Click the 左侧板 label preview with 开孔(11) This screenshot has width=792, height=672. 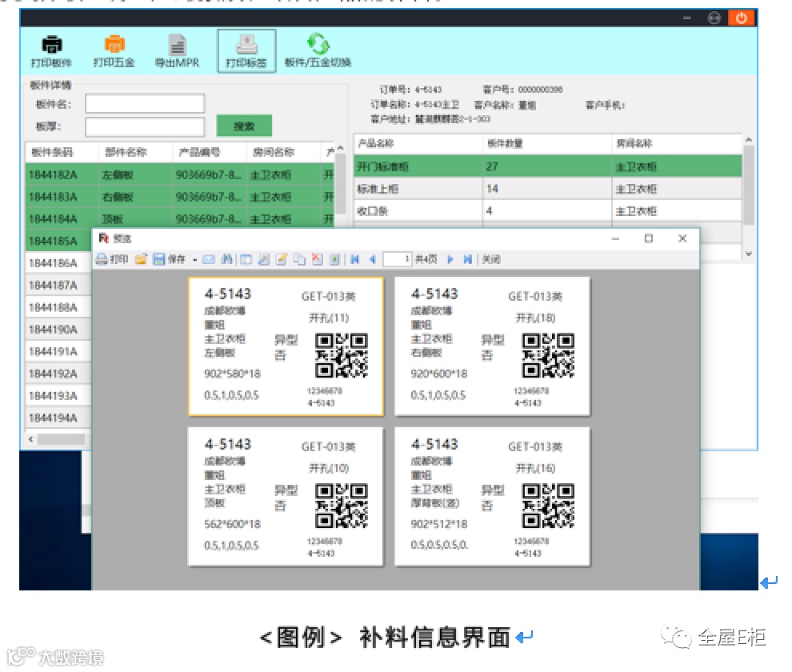286,346
